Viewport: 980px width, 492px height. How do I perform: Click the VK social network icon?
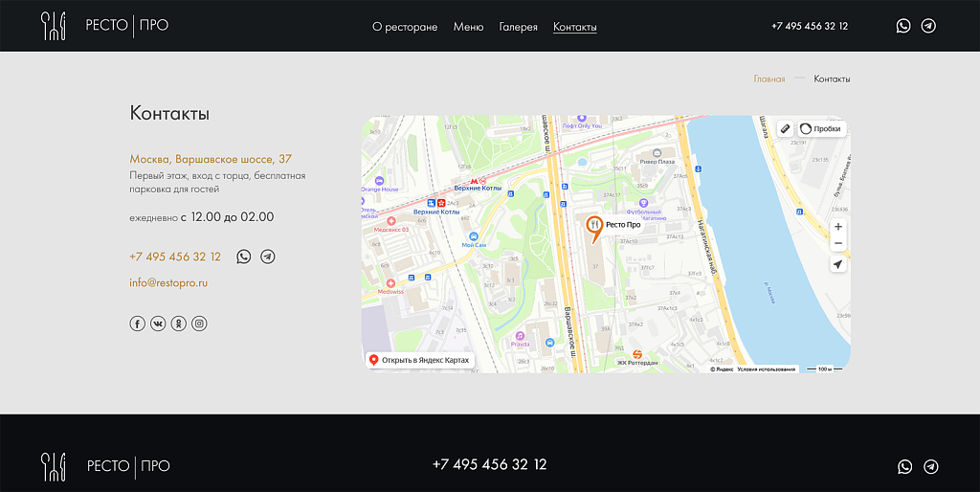(x=158, y=324)
